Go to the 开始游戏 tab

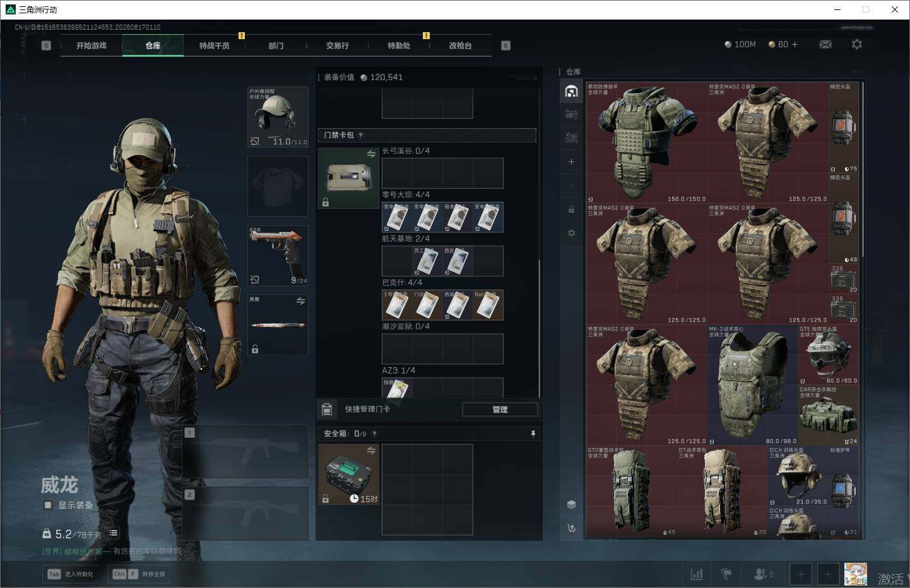[92, 45]
